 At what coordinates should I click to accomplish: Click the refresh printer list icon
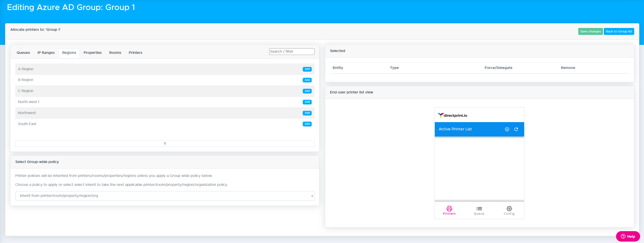(x=516, y=129)
